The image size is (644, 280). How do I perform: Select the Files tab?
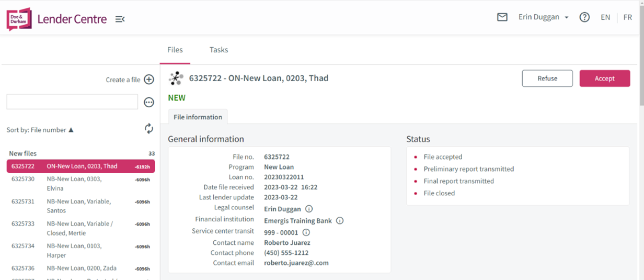(x=175, y=50)
